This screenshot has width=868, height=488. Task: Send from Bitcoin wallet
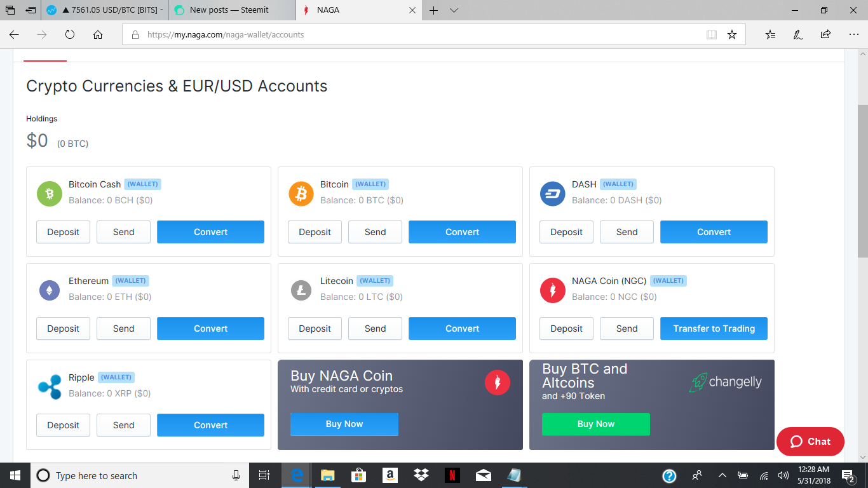(375, 232)
